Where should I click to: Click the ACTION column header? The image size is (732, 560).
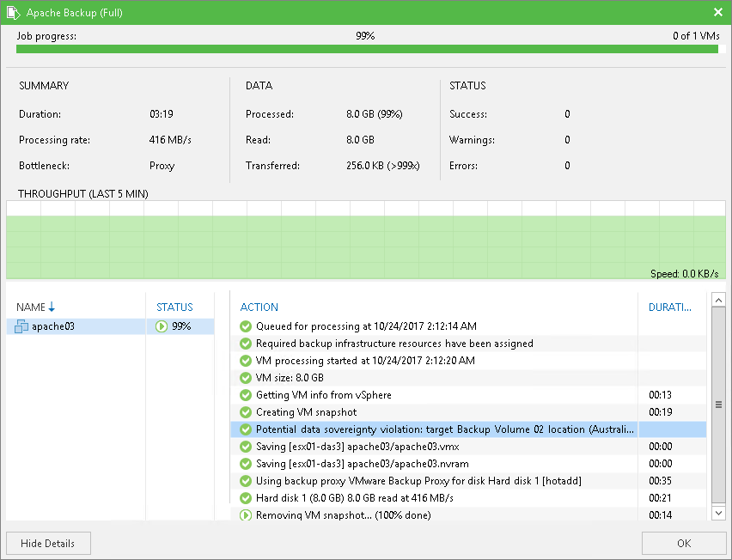coord(259,307)
